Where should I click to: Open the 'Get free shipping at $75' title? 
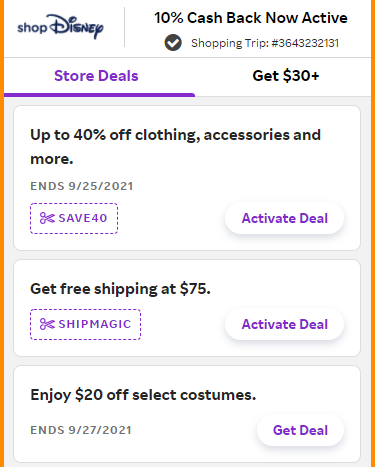pos(120,289)
